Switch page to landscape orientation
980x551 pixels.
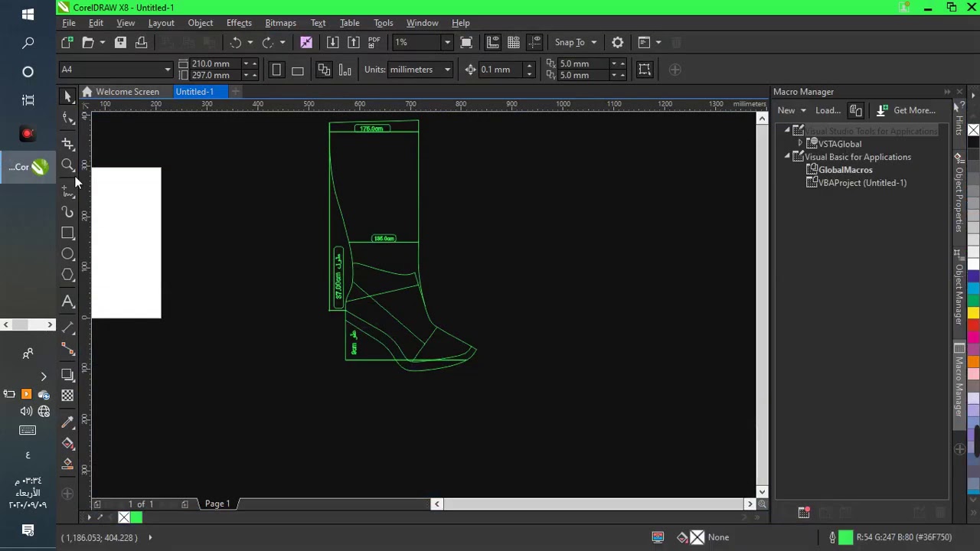coord(298,70)
